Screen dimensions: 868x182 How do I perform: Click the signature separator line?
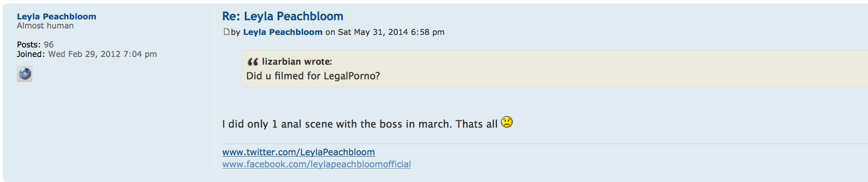518,144
